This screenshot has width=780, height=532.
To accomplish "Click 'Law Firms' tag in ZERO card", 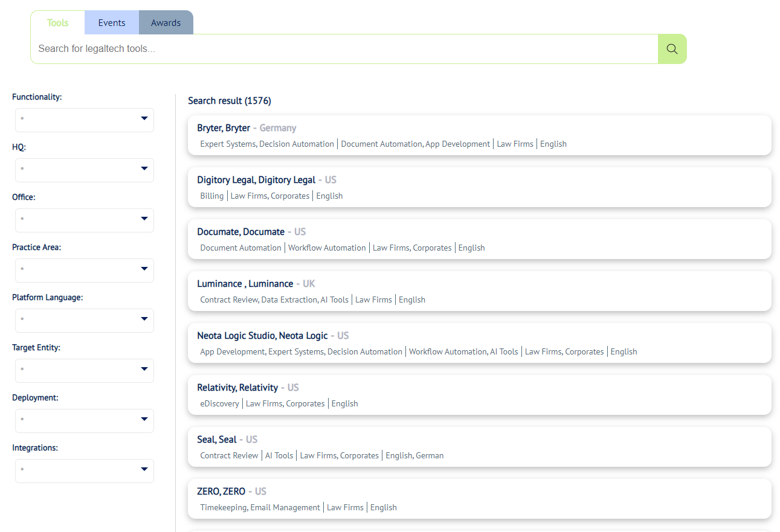I will pyautogui.click(x=345, y=508).
